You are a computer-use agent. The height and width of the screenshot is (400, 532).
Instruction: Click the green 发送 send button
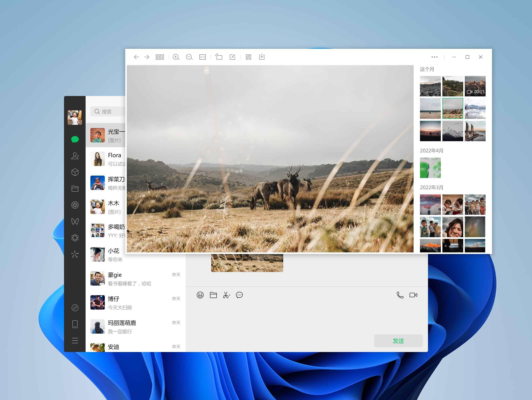coord(398,341)
